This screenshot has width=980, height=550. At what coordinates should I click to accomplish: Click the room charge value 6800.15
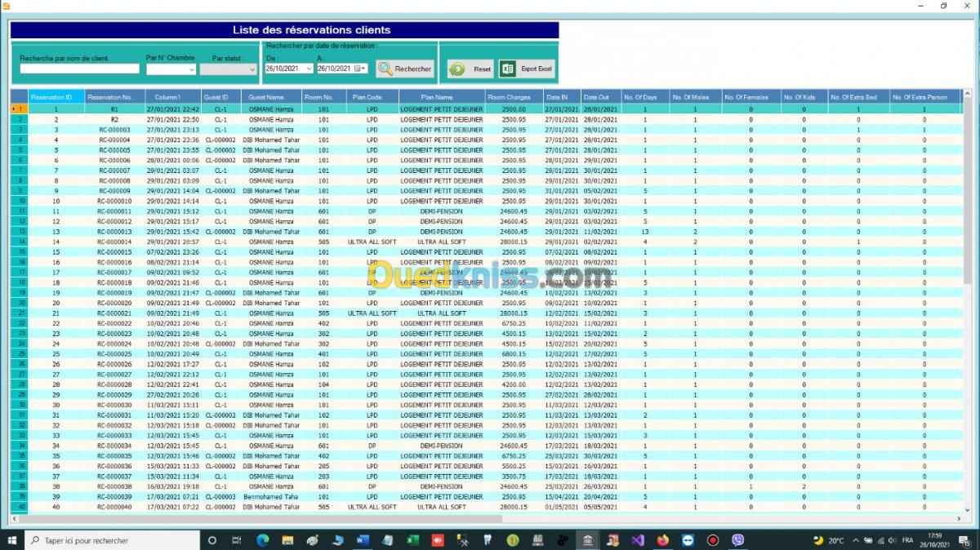(513, 354)
